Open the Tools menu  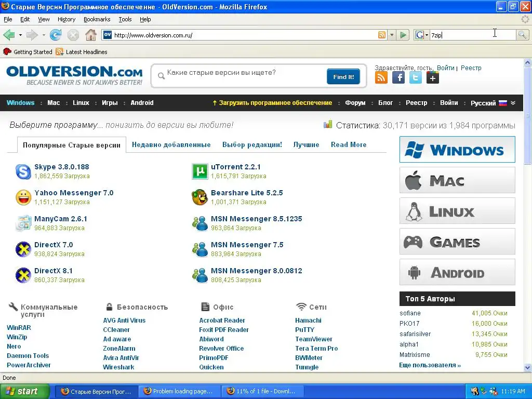point(125,19)
